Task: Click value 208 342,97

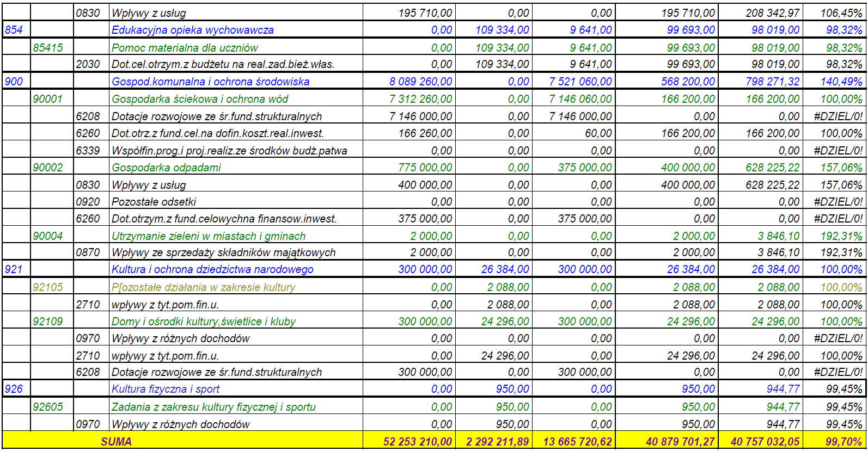Action: click(773, 13)
